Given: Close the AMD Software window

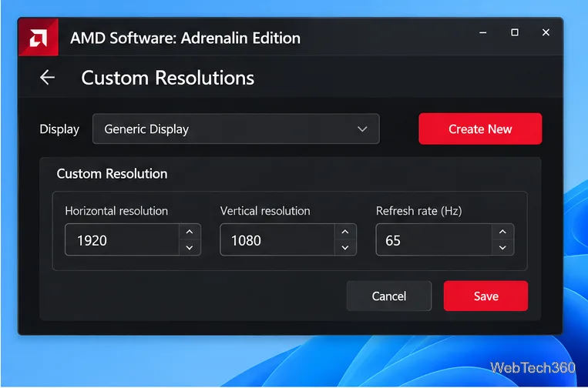Looking at the screenshot, I should pyautogui.click(x=546, y=32).
